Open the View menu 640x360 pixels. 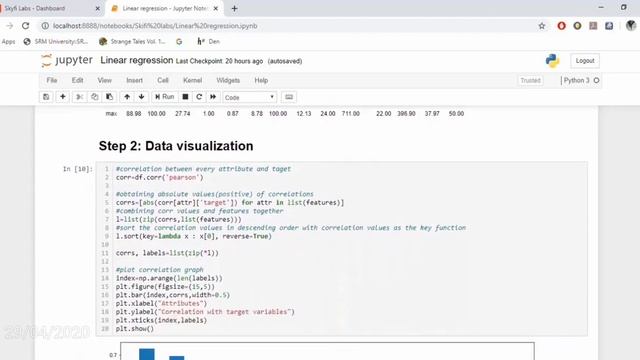coord(104,80)
